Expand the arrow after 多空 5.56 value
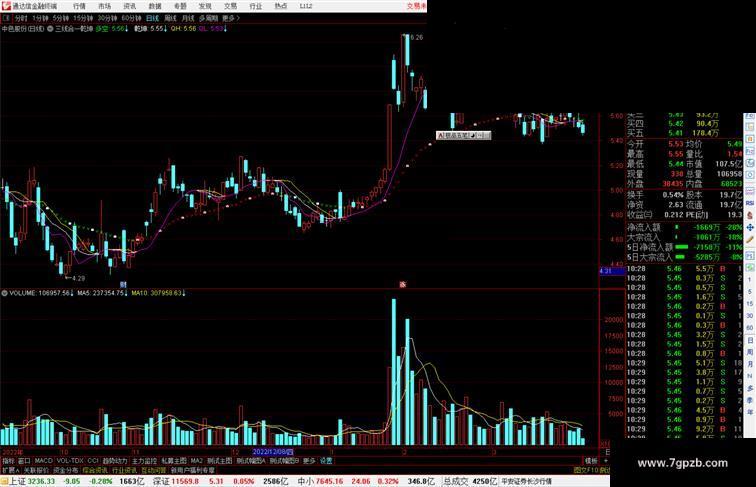This screenshot has width=756, height=487. [x=127, y=29]
